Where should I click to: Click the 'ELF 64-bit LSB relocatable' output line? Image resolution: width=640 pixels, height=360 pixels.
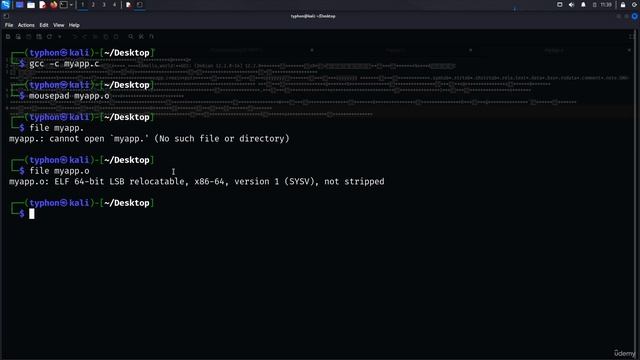[x=196, y=182]
